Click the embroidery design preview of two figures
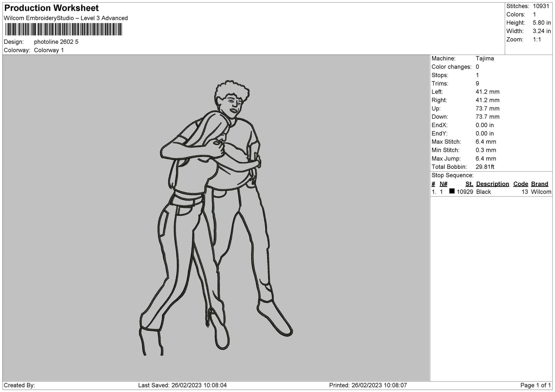The height and width of the screenshot is (392, 555). [216, 218]
